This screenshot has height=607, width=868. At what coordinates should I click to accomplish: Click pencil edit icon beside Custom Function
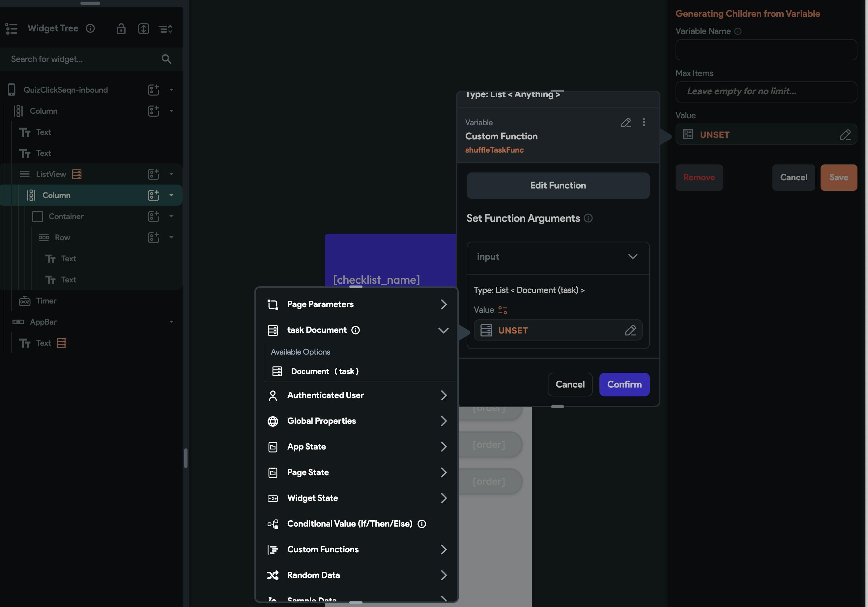click(626, 123)
